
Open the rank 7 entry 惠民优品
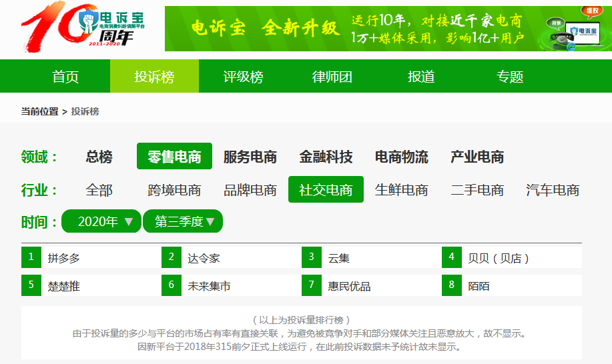[349, 286]
